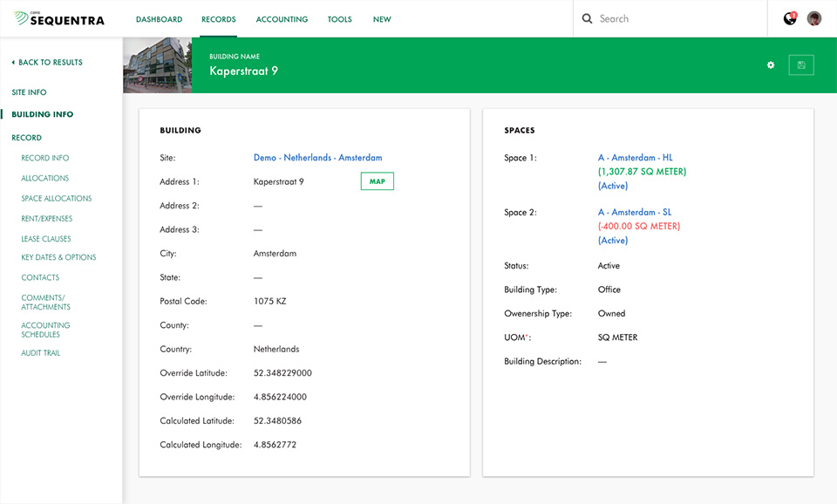837x504 pixels.
Task: Click the Override Longitude value 4.856224000
Action: [280, 398]
